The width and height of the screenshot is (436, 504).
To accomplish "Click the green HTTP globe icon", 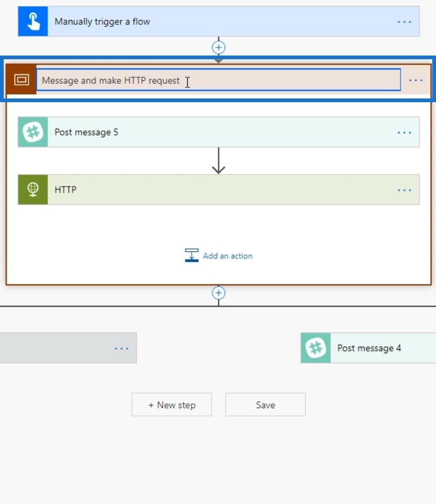I will pyautogui.click(x=33, y=189).
